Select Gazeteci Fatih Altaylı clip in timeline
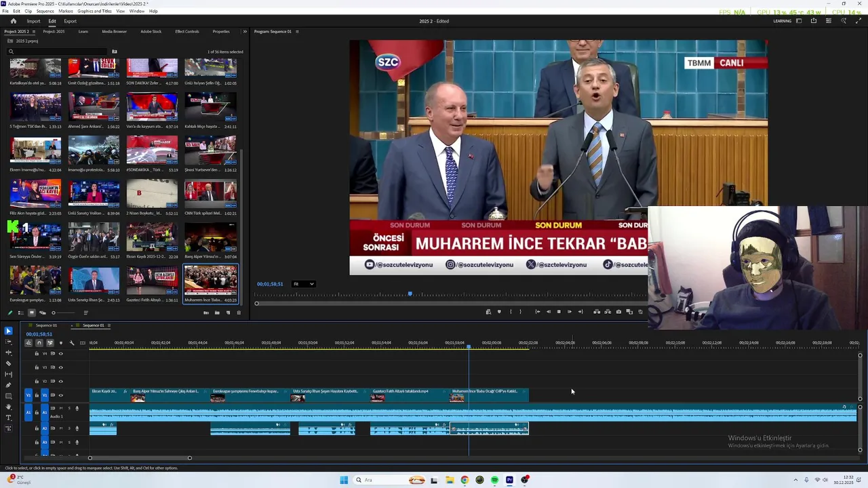 (x=410, y=395)
